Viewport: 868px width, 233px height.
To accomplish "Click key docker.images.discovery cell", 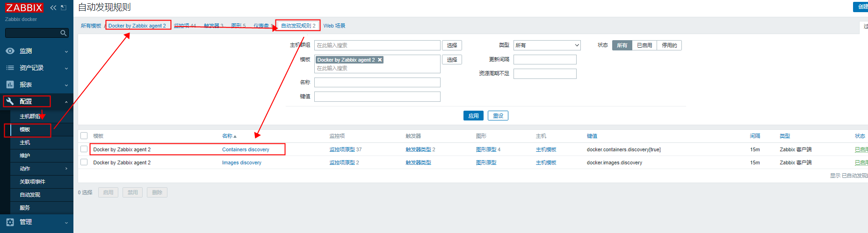I will tap(615, 162).
